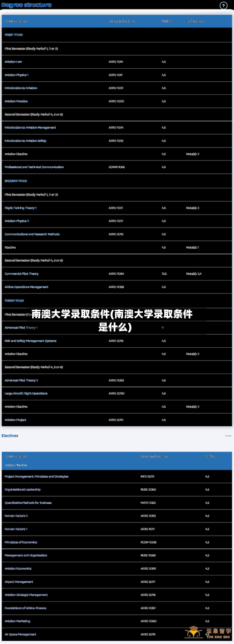Image resolution: width=234 pixels, height=644 pixels.
Task: Open Communications and Research Methods course
Action: pyautogui.click(x=32, y=234)
